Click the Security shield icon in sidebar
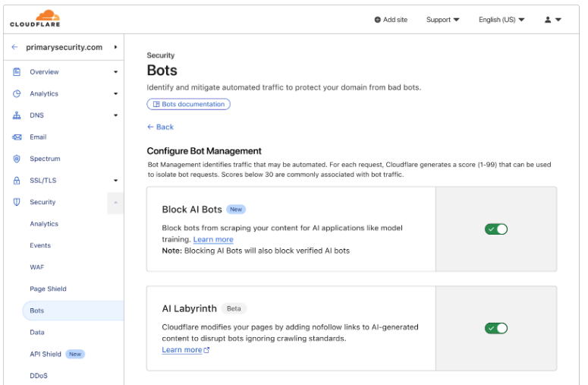The image size is (588, 385). [17, 202]
